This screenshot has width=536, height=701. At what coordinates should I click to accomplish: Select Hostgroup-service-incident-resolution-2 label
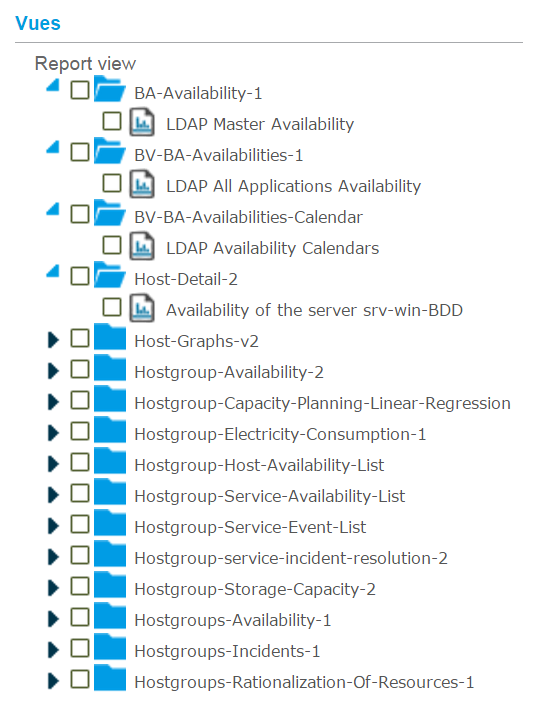coord(291,558)
